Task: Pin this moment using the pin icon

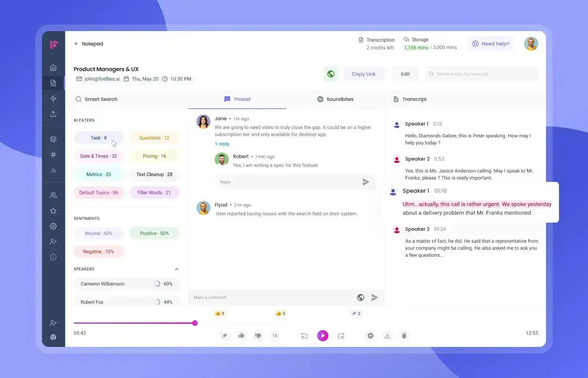Action: coord(224,336)
